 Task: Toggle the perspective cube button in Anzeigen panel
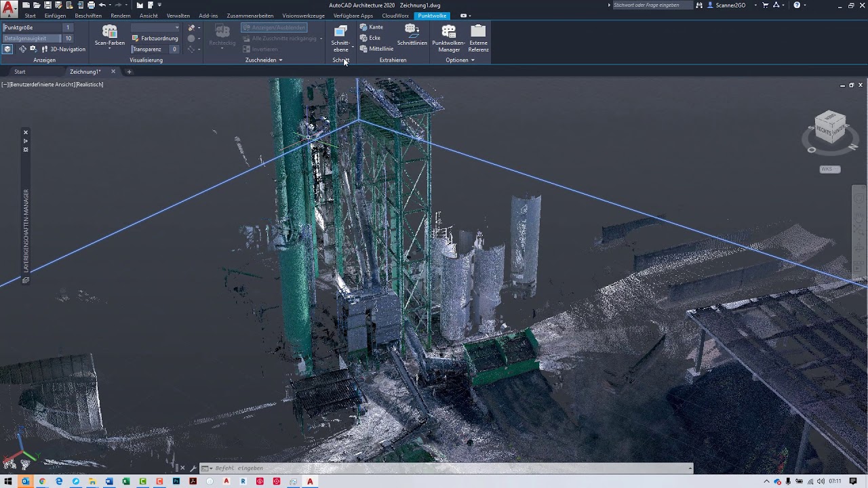7,49
